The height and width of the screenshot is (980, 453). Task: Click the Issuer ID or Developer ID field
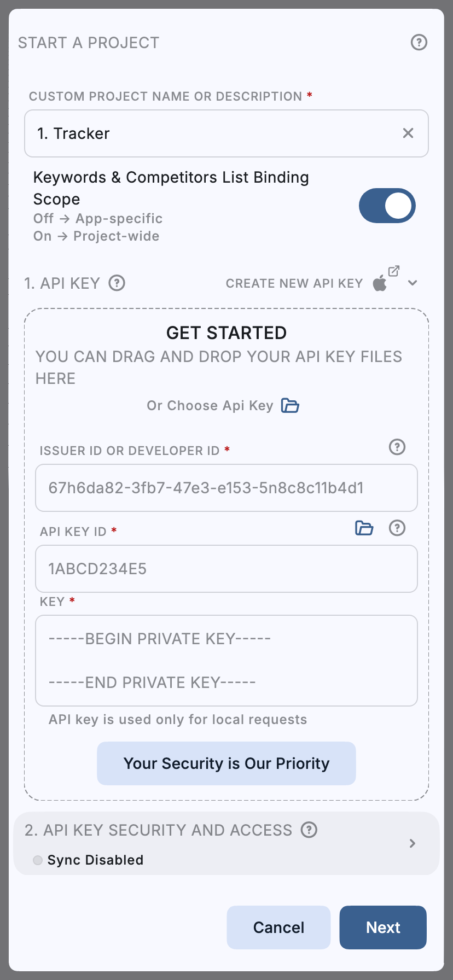[x=226, y=488]
